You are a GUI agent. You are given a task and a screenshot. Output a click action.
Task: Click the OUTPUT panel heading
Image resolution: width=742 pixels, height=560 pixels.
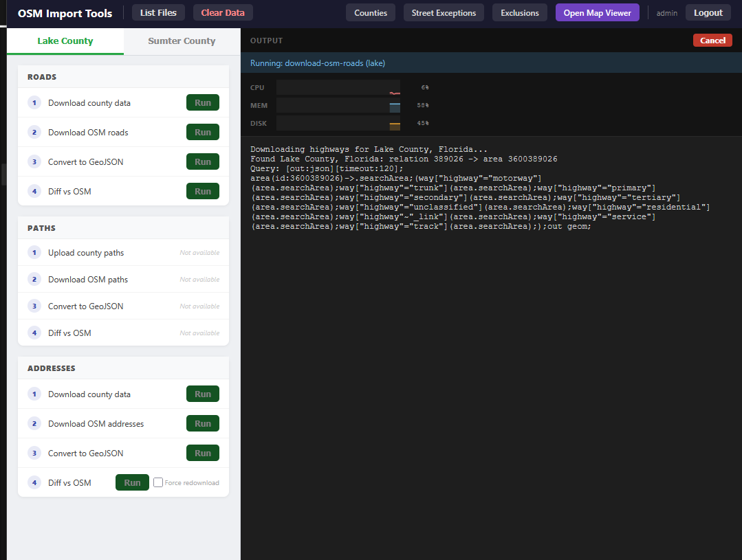point(266,41)
